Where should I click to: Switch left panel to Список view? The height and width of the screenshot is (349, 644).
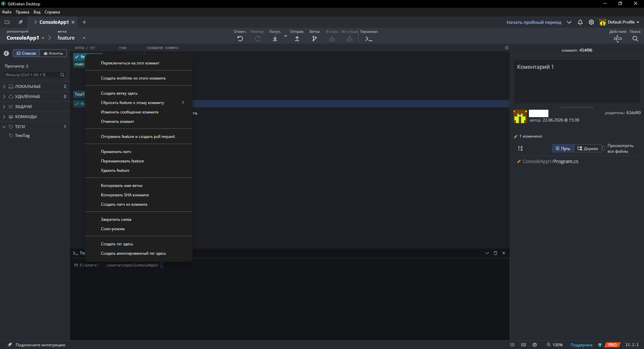[26, 53]
